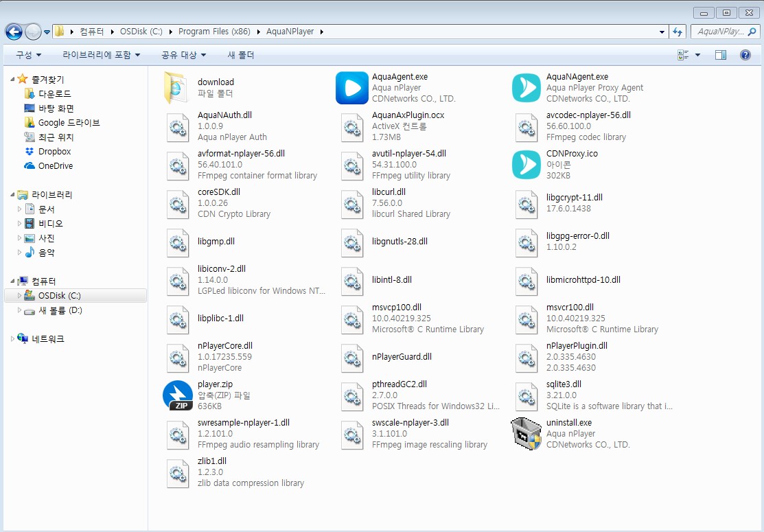
Task: Select the libgpg-error-0.dll file name
Action: click(578, 235)
